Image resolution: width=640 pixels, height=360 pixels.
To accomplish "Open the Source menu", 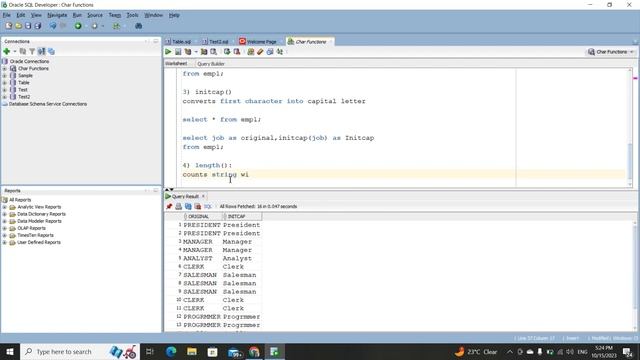I will (95, 15).
